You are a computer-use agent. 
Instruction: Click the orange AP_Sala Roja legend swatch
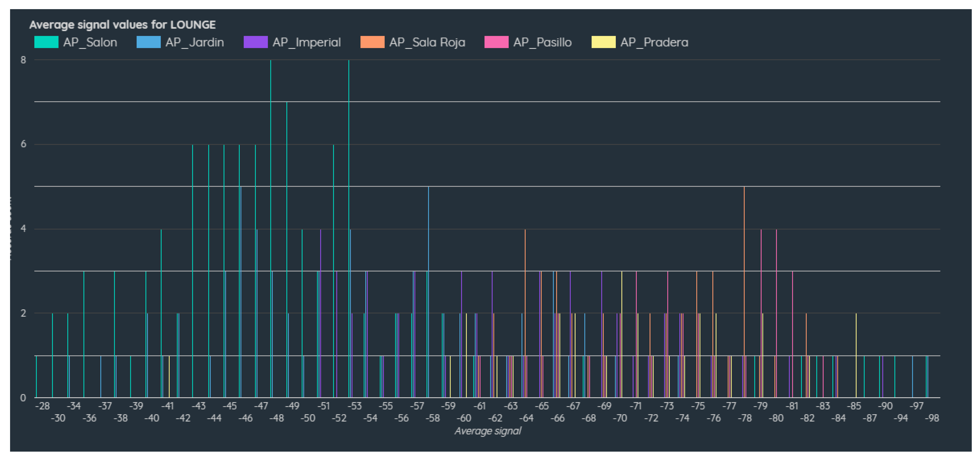372,42
